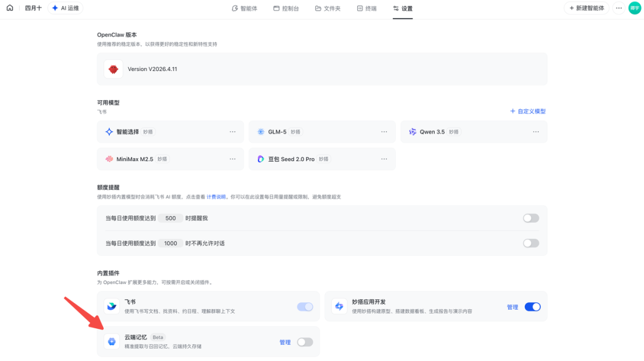Click the 新建智能体 button
The image size is (644, 361).
tap(587, 8)
